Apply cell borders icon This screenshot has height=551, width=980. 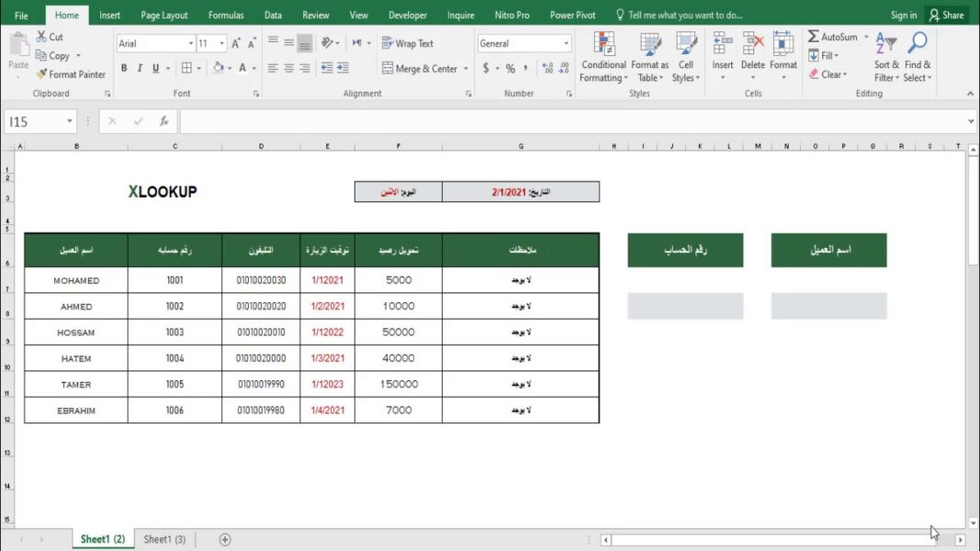(186, 68)
